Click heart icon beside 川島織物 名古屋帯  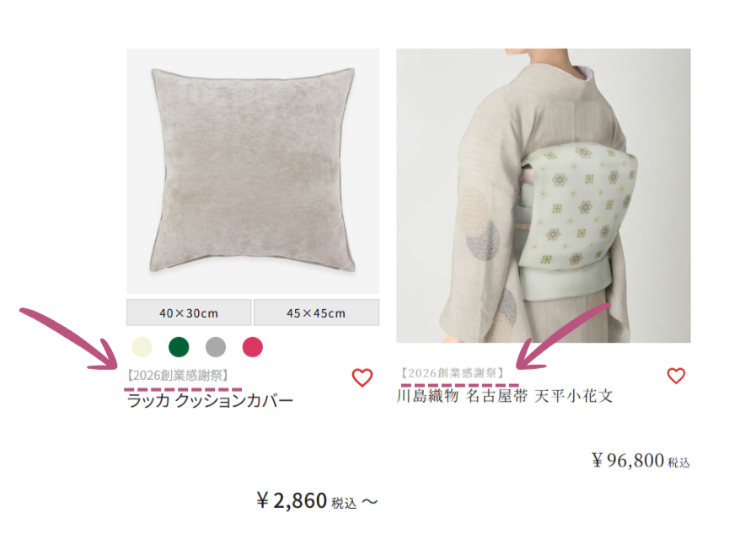click(x=676, y=376)
